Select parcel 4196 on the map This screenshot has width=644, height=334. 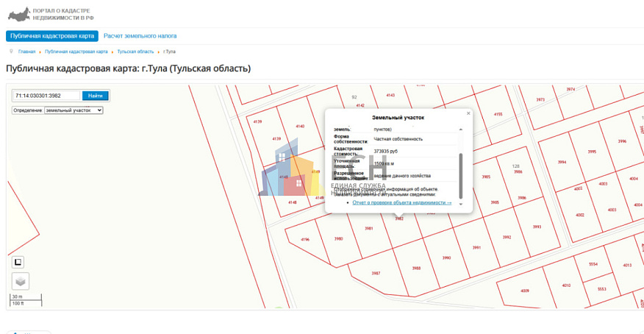[305, 239]
